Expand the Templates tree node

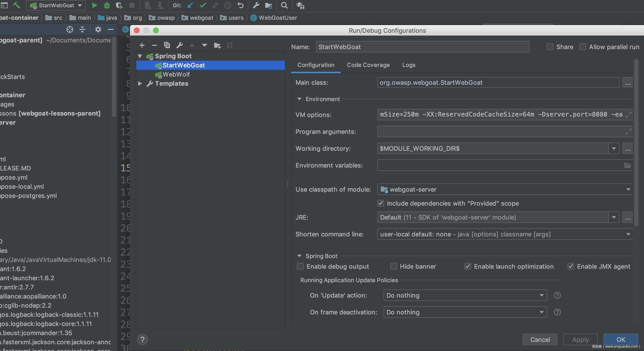(x=140, y=84)
